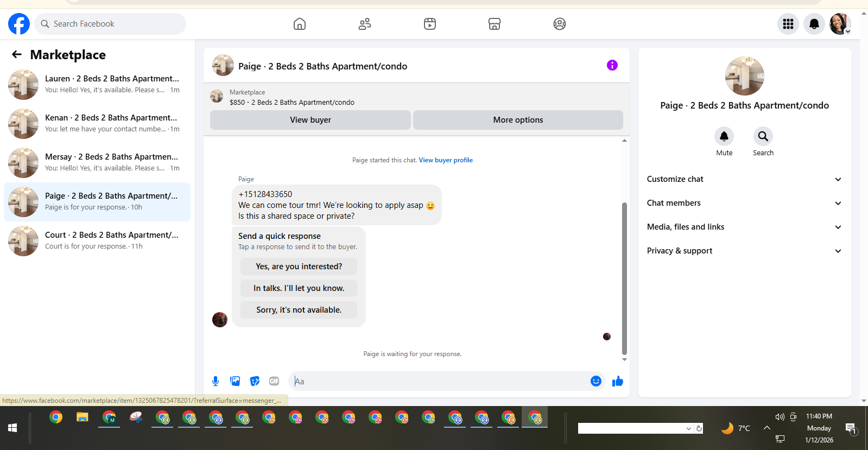Open the Friends icon in top navigation
The width and height of the screenshot is (868, 450).
365,24
